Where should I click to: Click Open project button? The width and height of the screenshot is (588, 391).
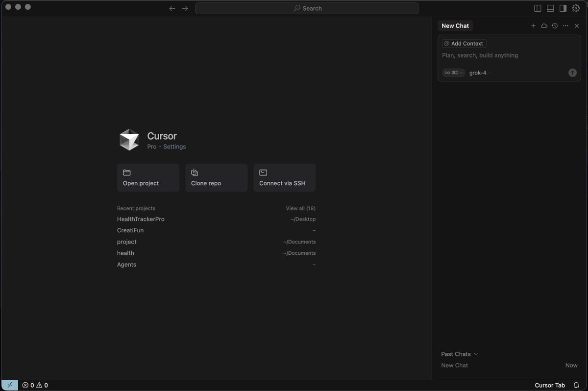click(x=148, y=178)
